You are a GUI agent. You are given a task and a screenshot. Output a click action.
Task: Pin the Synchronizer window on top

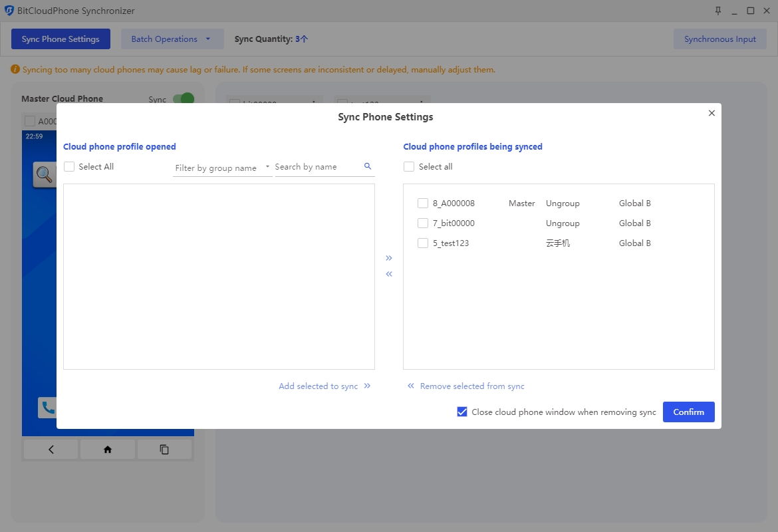pyautogui.click(x=718, y=11)
